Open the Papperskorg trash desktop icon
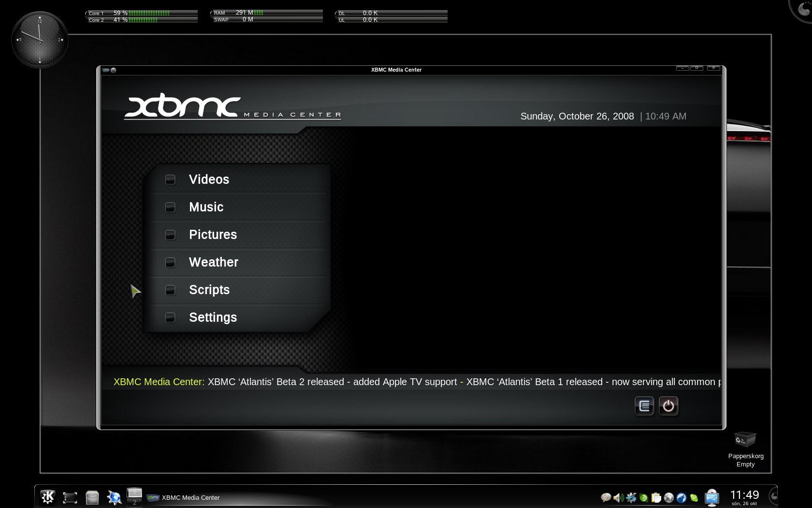Image resolution: width=812 pixels, height=508 pixels. (x=745, y=449)
